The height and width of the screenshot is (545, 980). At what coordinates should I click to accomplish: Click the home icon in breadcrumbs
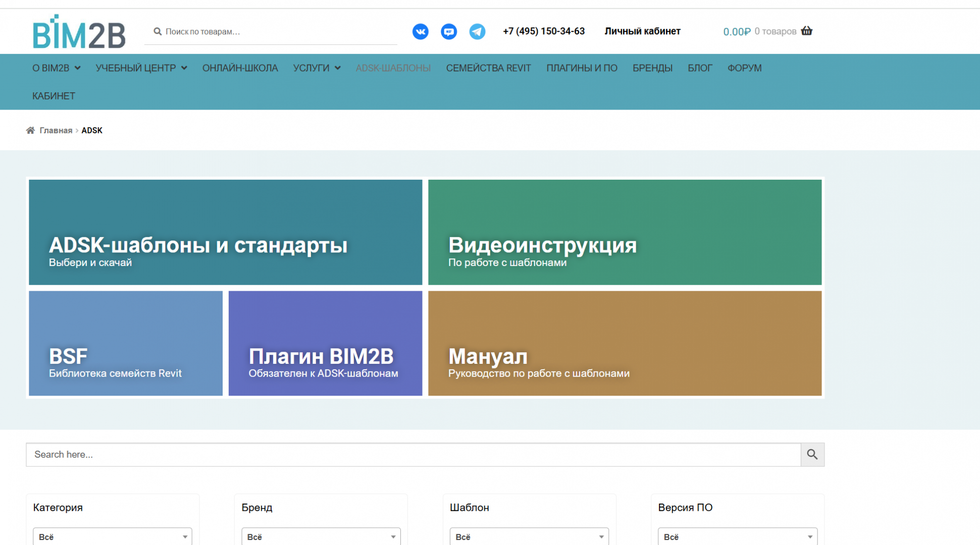pyautogui.click(x=30, y=130)
